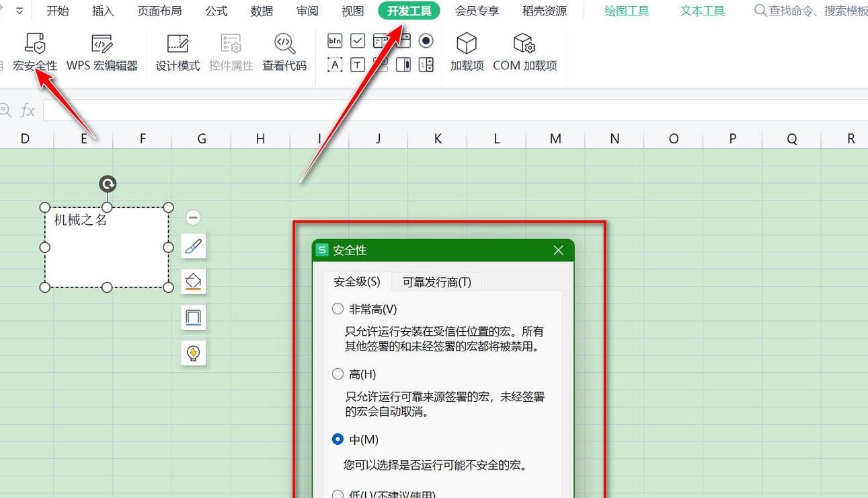Click the top-left resize handle of the text box

pos(45,207)
